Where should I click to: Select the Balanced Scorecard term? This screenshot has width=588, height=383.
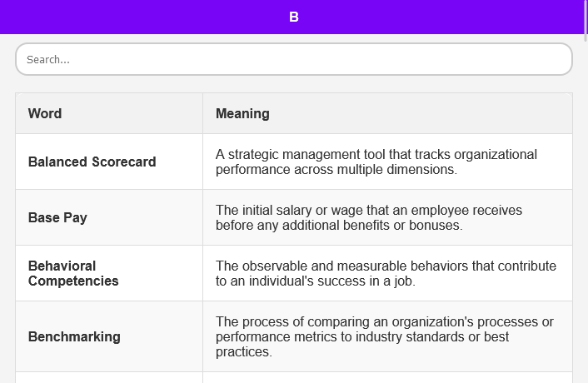click(92, 162)
